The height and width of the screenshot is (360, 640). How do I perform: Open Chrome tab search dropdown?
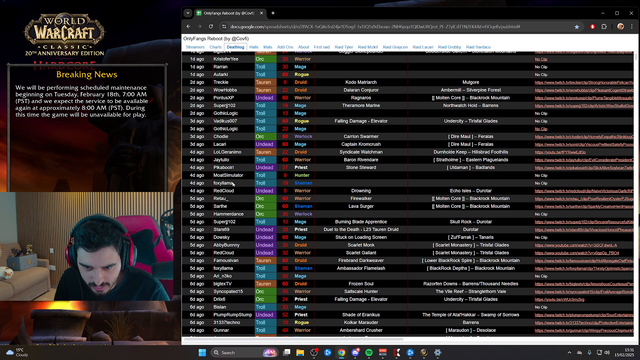188,13
